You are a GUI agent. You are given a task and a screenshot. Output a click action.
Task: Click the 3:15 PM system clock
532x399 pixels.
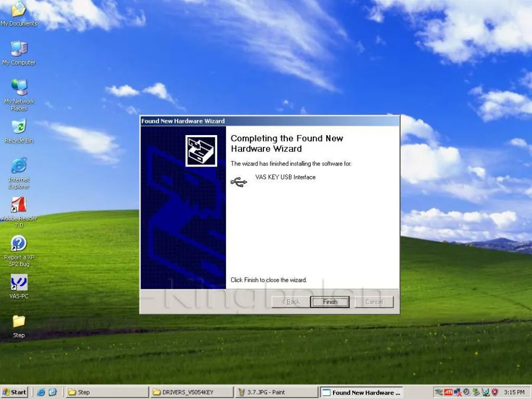click(514, 392)
